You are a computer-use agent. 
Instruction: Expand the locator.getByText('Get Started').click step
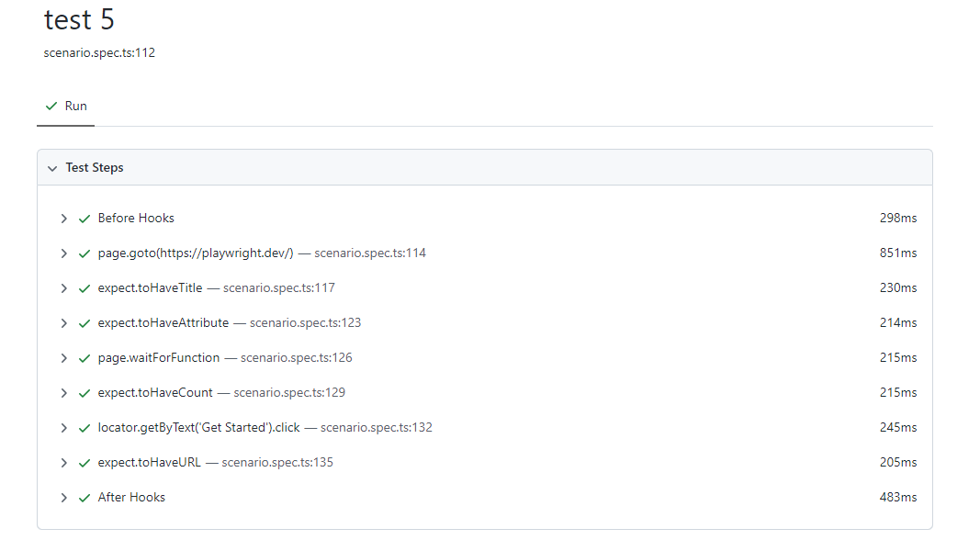click(x=63, y=427)
